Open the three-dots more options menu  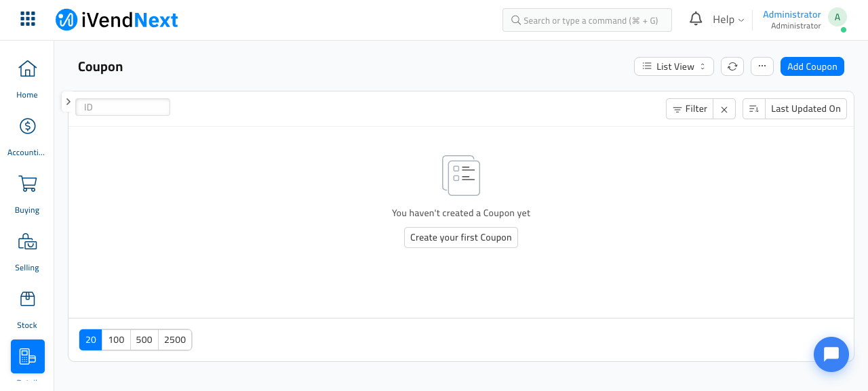762,66
